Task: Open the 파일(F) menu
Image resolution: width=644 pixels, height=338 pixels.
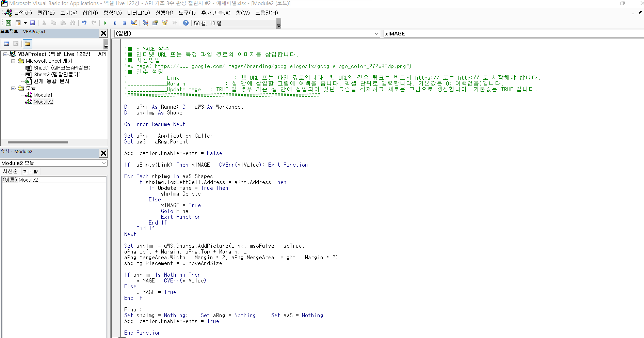Action: click(x=23, y=13)
